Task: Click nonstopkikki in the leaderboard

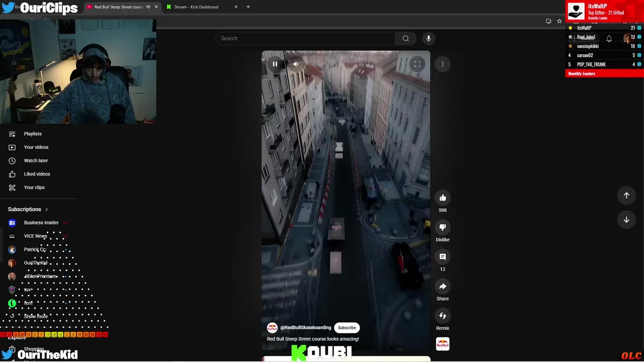Action: point(588,46)
